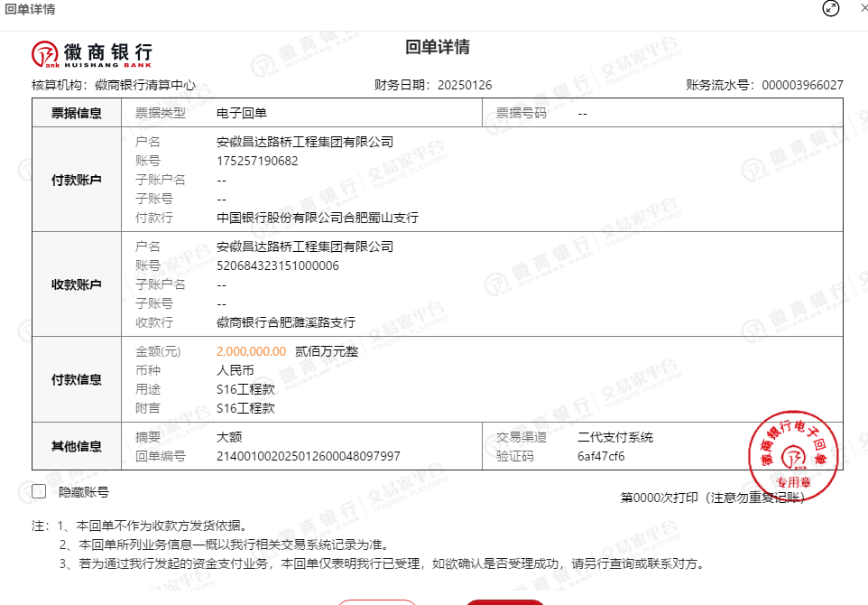Click the orange amount 2,000,000.00
This screenshot has height=605, width=868.
coord(251,351)
